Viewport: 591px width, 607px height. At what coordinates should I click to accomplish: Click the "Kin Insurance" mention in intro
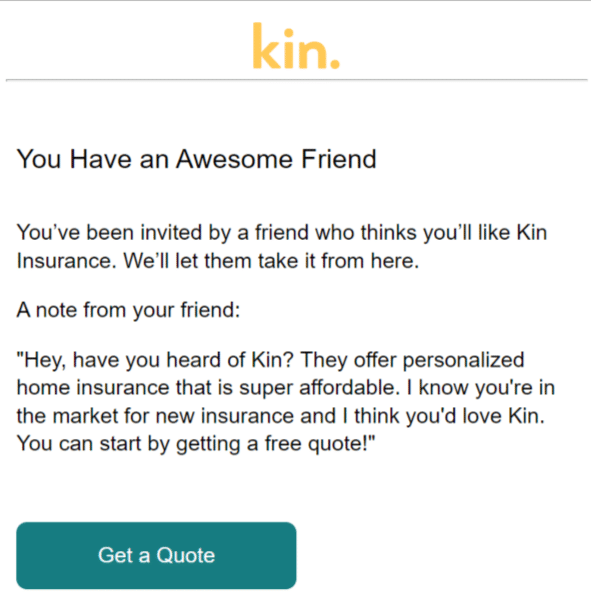[x=282, y=247]
